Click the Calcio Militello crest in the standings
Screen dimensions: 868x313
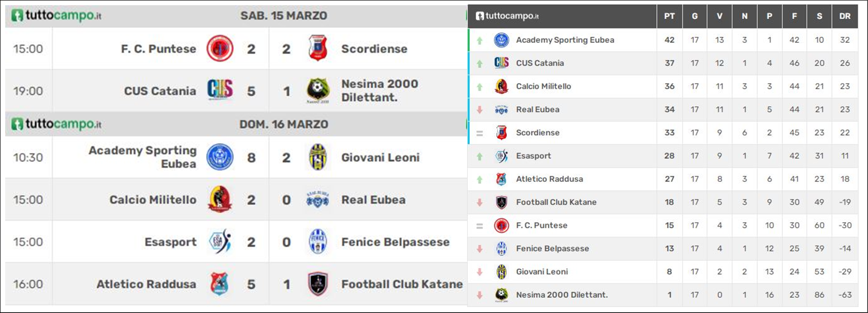tap(501, 86)
